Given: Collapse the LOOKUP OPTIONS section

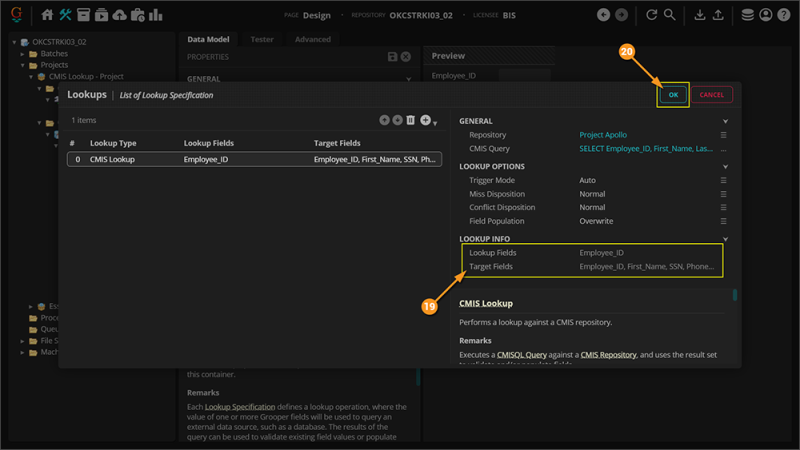Looking at the screenshot, I should (x=725, y=166).
